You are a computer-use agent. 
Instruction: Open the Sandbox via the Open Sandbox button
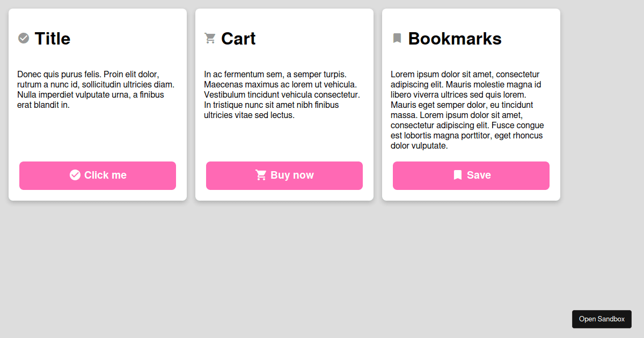(602, 319)
